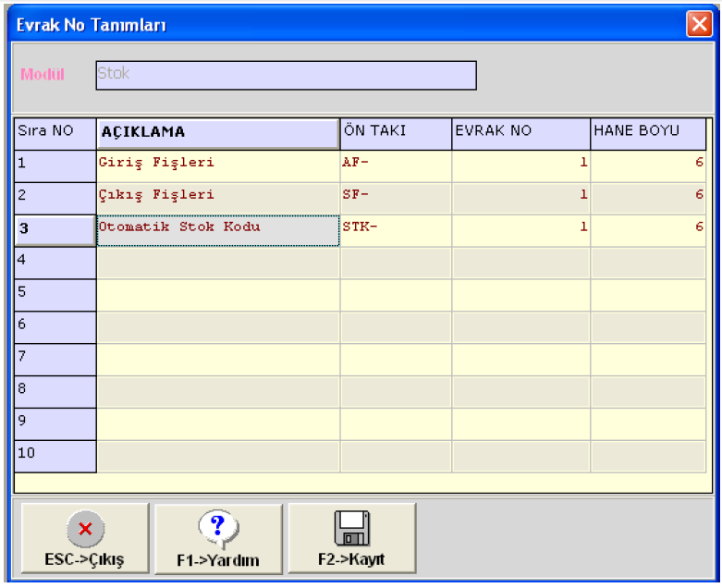Viewport: 722px width, 588px height.
Task: Select row header number 1
Action: coord(55,165)
